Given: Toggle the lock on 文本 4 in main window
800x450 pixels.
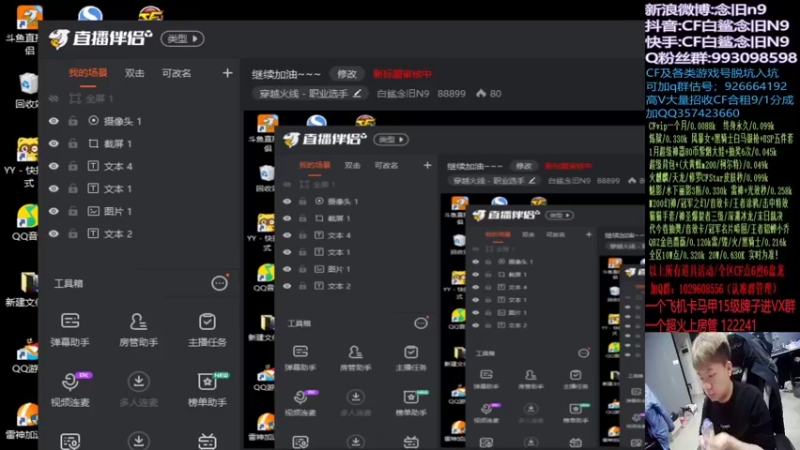Looking at the screenshot, I should click(73, 166).
